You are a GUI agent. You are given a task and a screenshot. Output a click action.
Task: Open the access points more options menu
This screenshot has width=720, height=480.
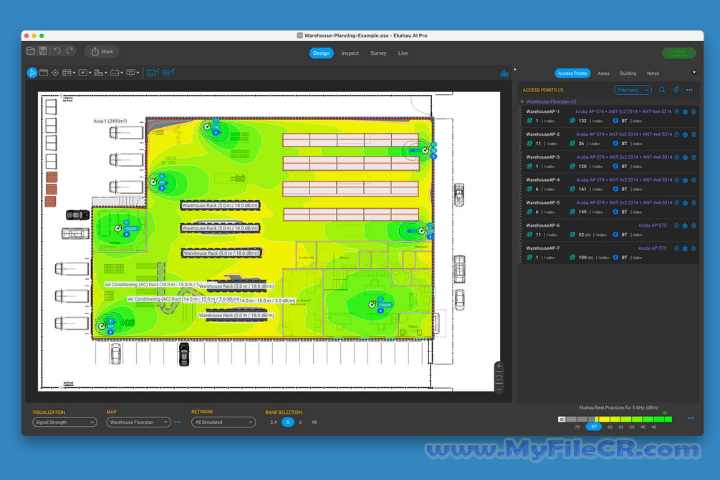pyautogui.click(x=690, y=90)
